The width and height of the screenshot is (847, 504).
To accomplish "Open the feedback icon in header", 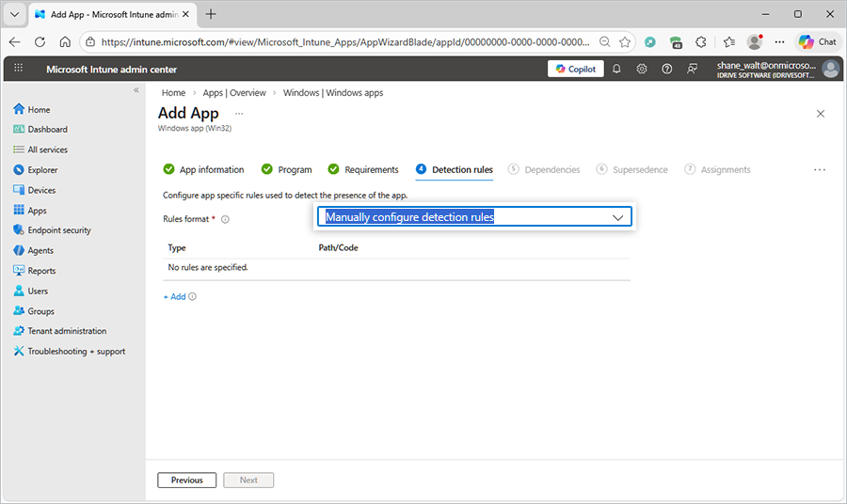I will 693,69.
